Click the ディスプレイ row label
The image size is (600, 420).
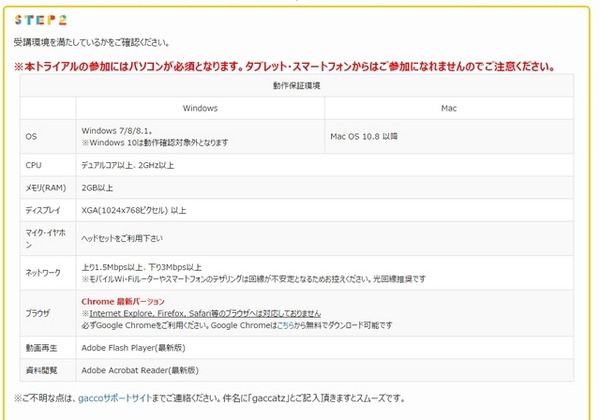point(43,210)
